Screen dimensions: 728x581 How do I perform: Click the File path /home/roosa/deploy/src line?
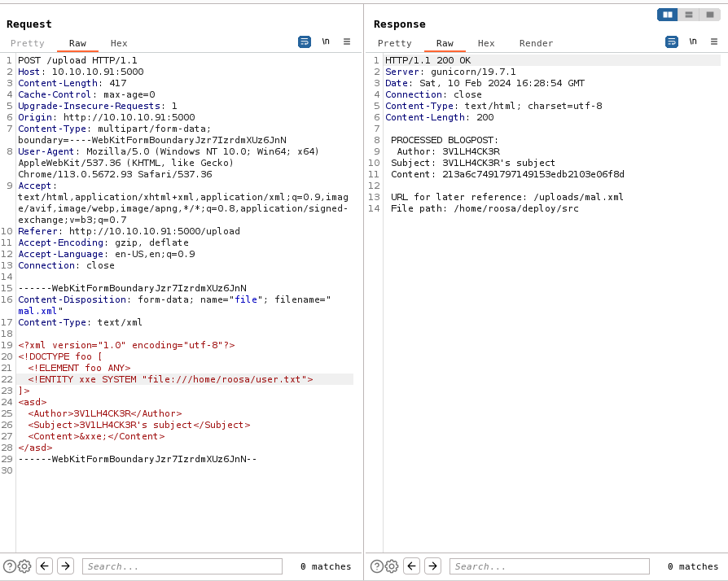[485, 208]
